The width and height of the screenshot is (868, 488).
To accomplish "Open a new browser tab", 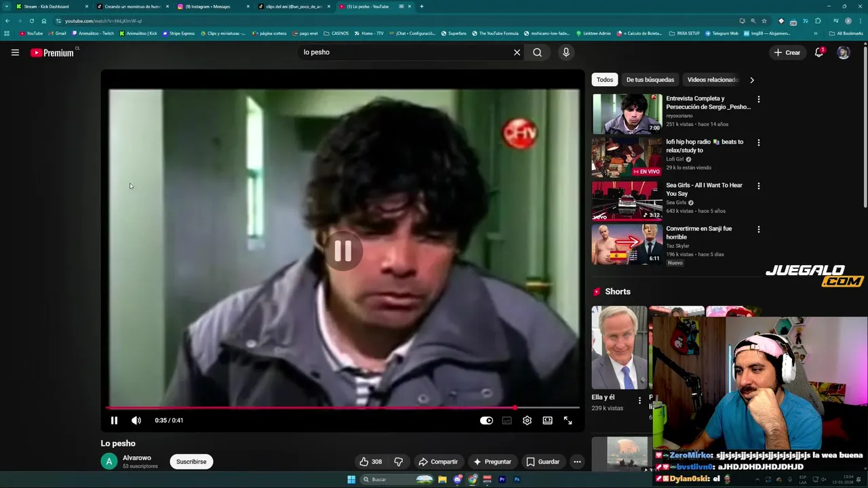I will coord(422,6).
